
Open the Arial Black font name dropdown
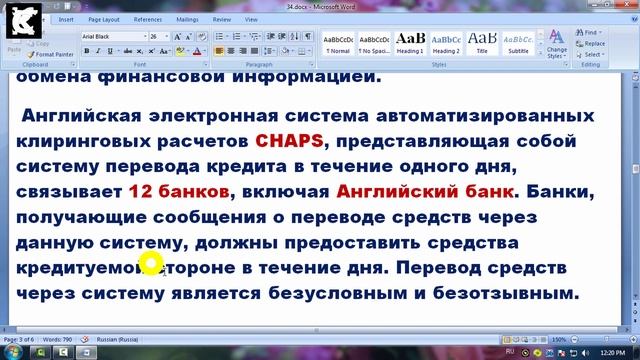point(145,37)
